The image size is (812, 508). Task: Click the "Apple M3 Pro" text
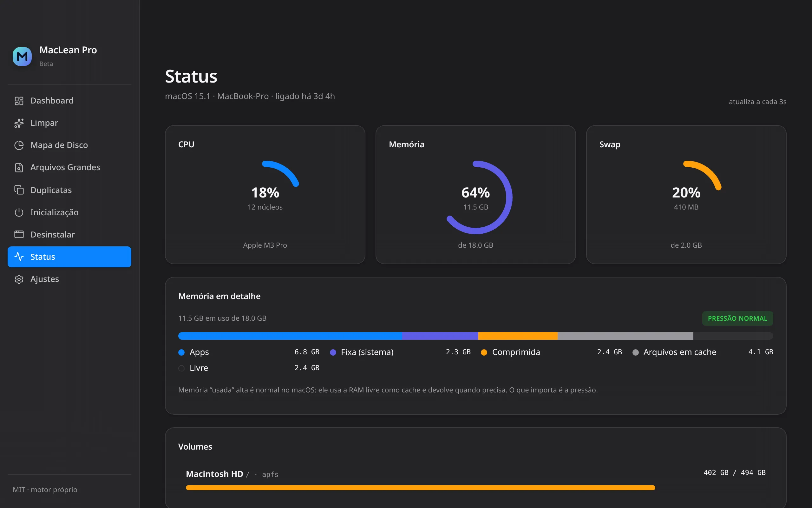pyautogui.click(x=265, y=245)
